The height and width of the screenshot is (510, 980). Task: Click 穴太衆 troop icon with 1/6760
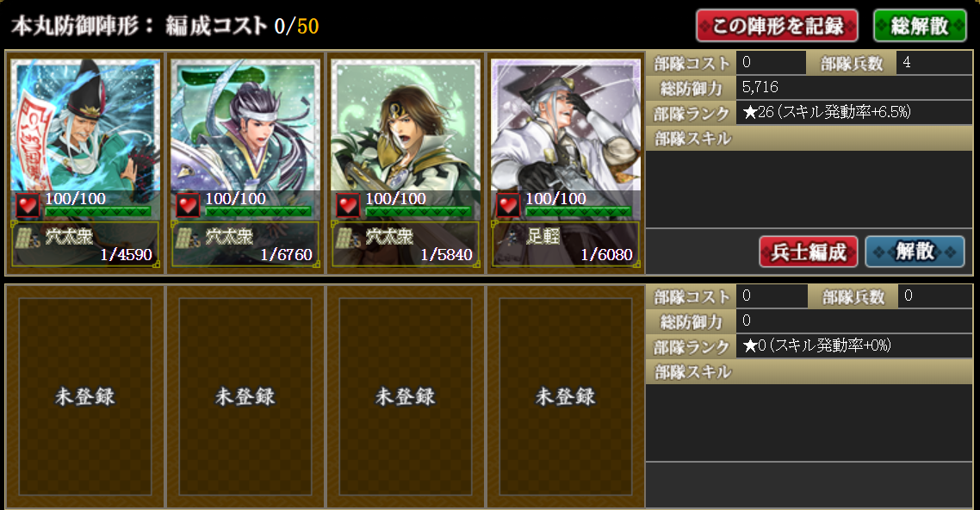188,238
